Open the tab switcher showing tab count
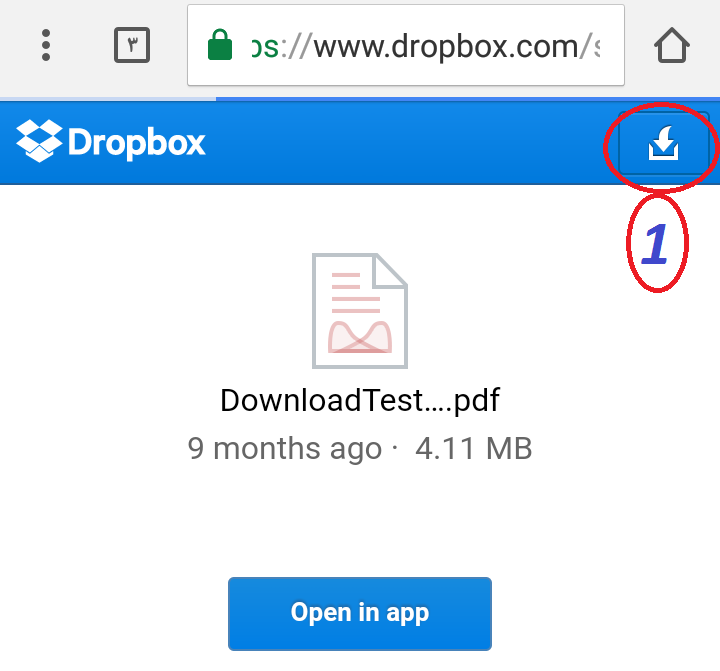This screenshot has width=720, height=671. pyautogui.click(x=132, y=45)
